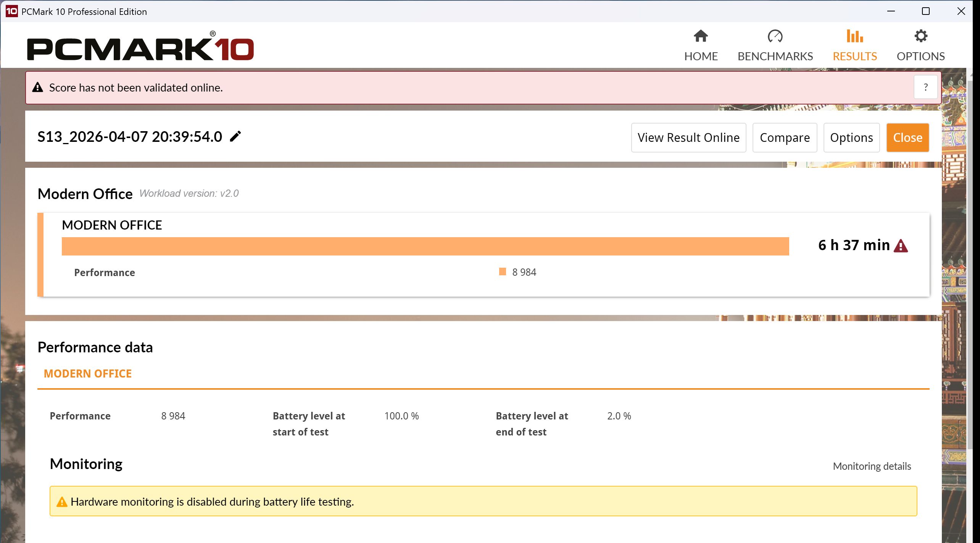Click the pencil icon to rename result
This screenshot has height=543, width=980.
tap(235, 137)
